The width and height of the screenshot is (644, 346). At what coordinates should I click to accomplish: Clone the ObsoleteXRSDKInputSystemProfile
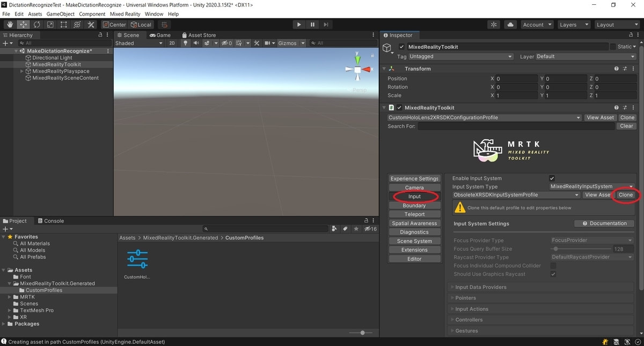tap(626, 194)
